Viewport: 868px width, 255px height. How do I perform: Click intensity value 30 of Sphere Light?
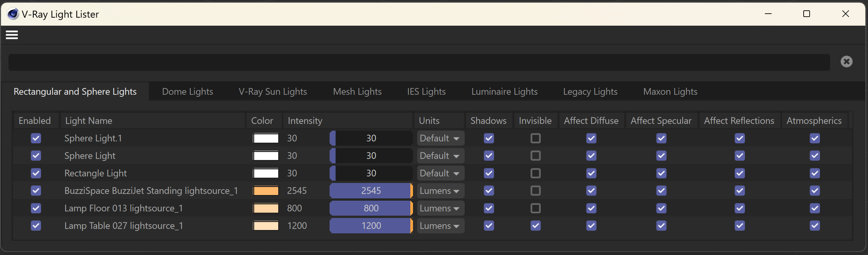(292, 156)
